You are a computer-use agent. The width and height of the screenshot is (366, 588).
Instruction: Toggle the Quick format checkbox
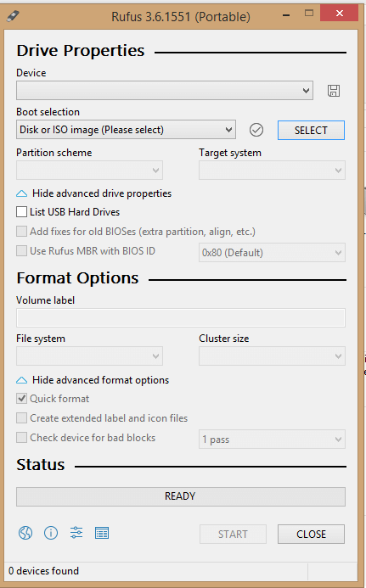[x=21, y=398]
